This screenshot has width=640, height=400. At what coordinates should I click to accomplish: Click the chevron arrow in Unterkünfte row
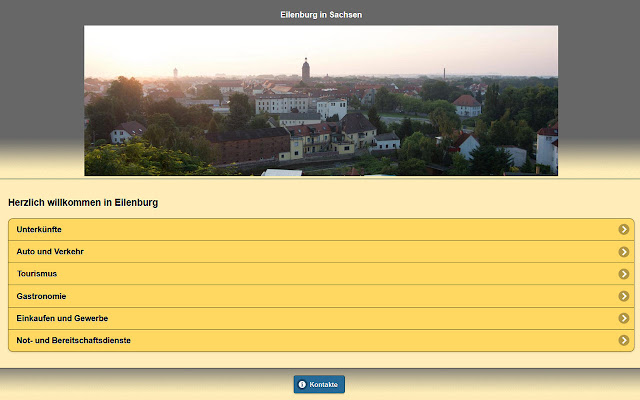623,229
